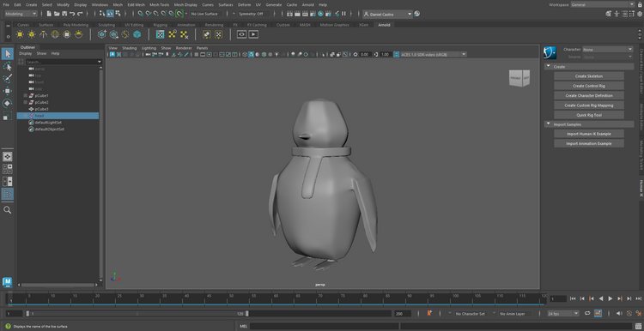The height and width of the screenshot is (331, 644).
Task: Collapse the Import Samples section
Action: 548,124
